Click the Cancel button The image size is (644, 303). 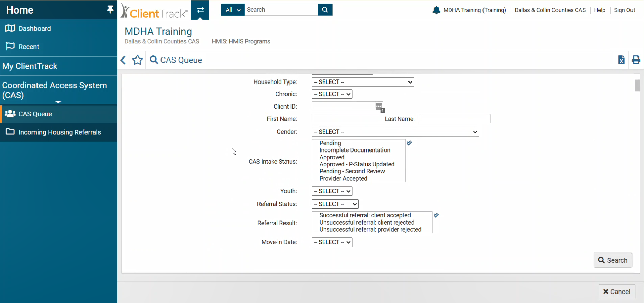tap(617, 292)
